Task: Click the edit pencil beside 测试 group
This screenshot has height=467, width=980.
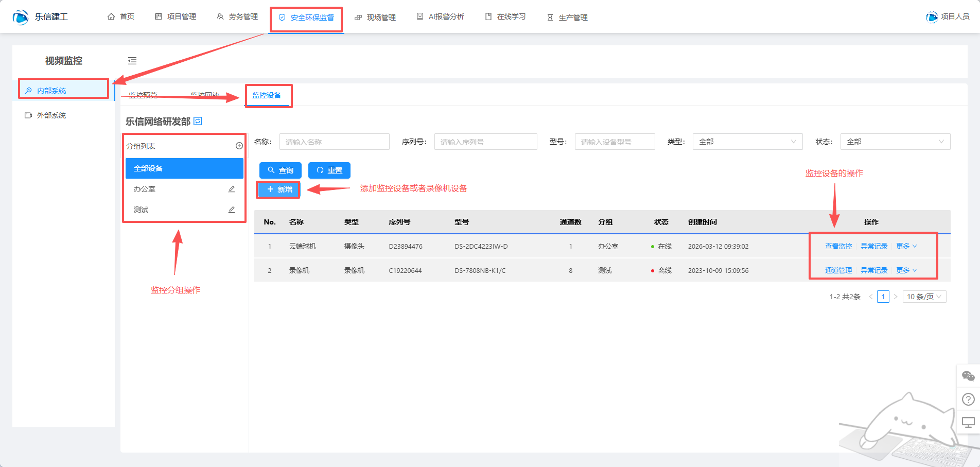Action: 232,210
